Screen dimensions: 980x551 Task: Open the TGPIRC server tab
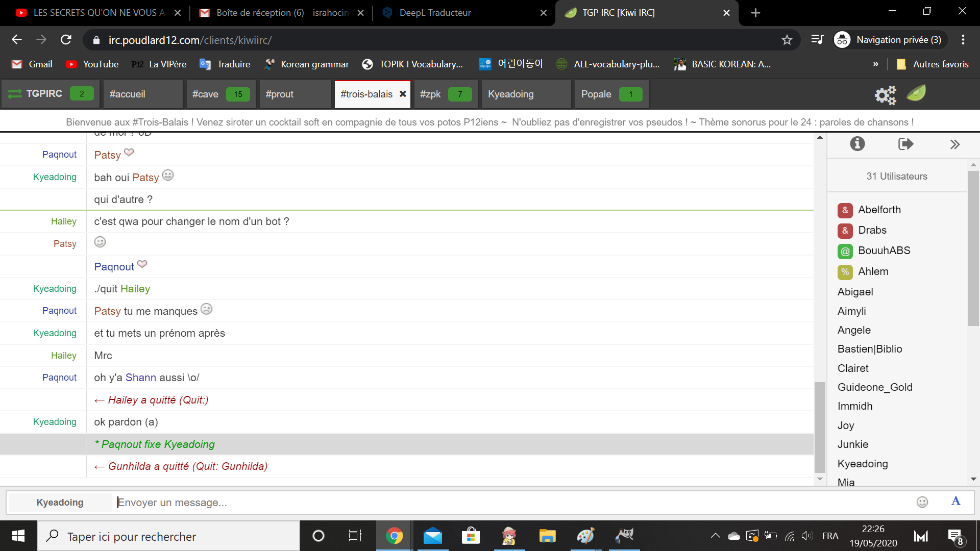(x=44, y=94)
